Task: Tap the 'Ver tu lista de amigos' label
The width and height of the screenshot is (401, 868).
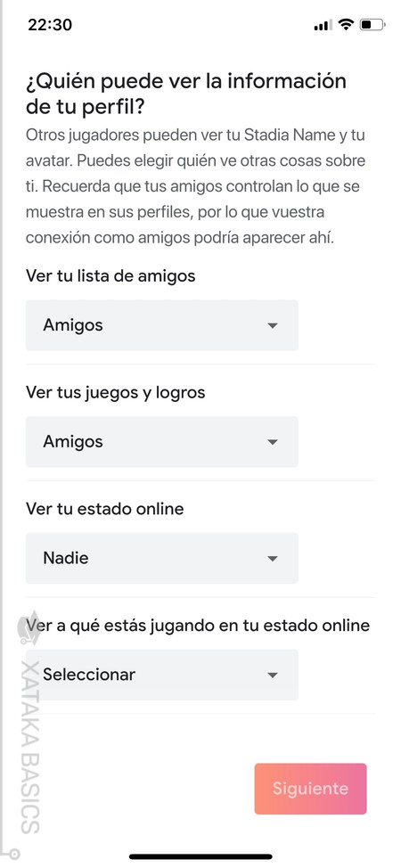Action: [x=110, y=275]
